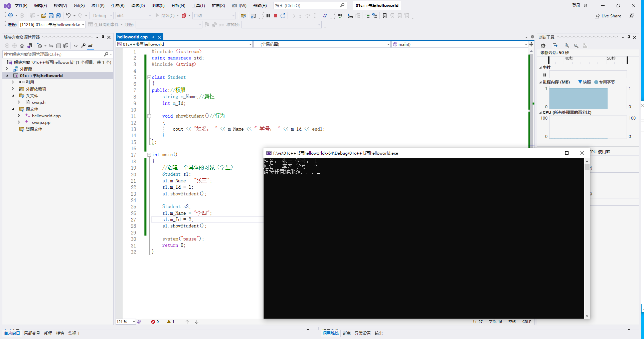This screenshot has height=339, width=644.
Task: Sync with active document icon
Action: (51, 46)
